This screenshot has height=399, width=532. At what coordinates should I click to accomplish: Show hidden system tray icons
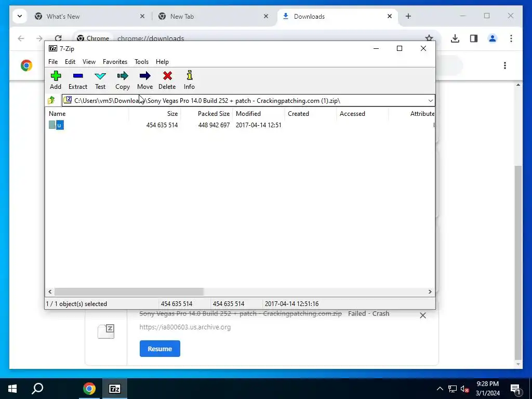[440, 389]
